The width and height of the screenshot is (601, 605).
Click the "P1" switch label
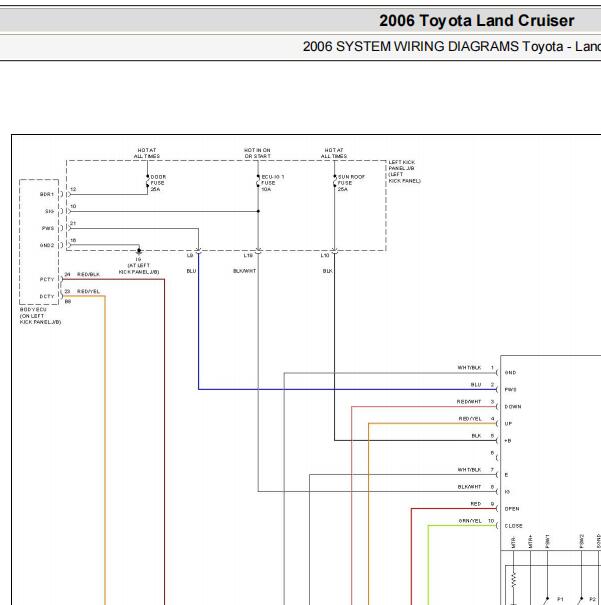pos(560,599)
